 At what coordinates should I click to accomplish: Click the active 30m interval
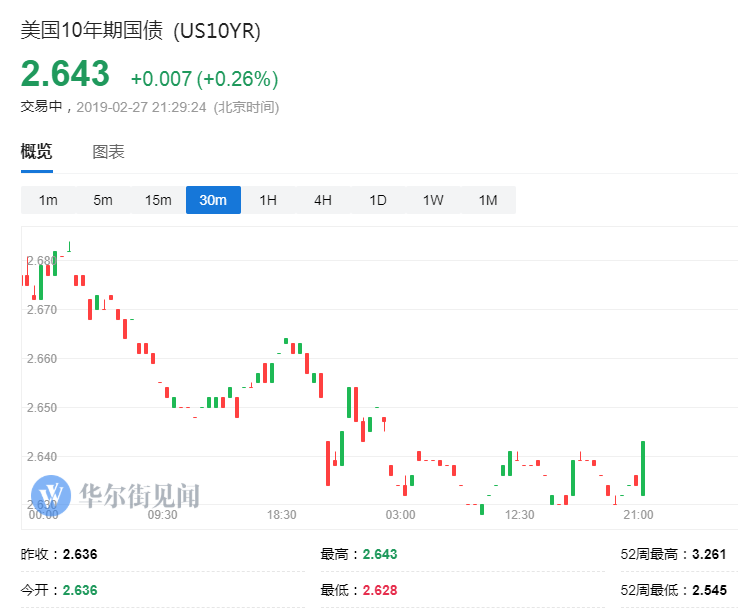213,200
